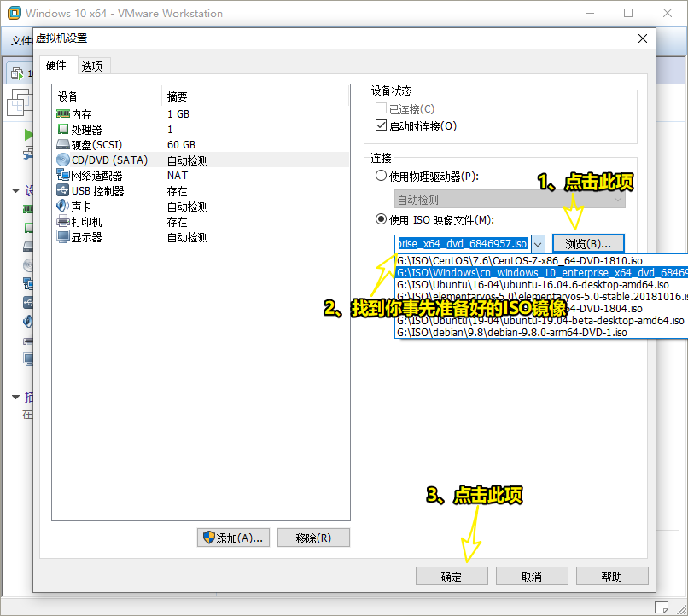Cancel with the 取消 button
The width and height of the screenshot is (688, 616).
pyautogui.click(x=532, y=577)
